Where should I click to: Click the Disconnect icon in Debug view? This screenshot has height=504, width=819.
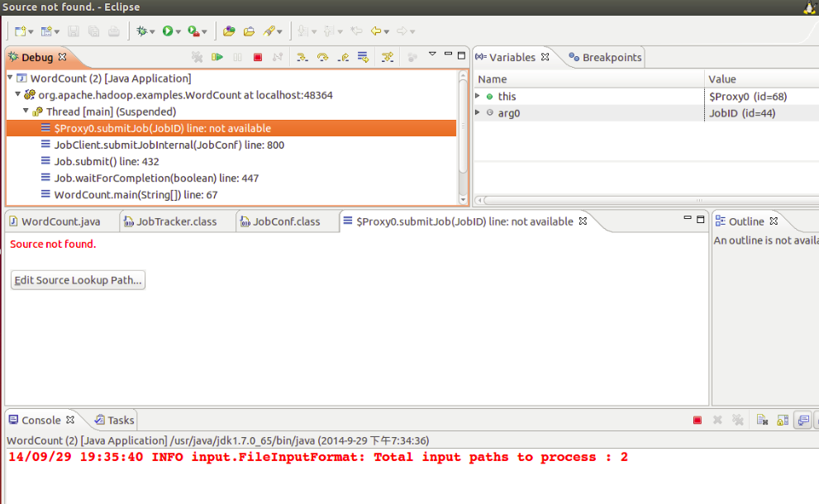(x=278, y=57)
